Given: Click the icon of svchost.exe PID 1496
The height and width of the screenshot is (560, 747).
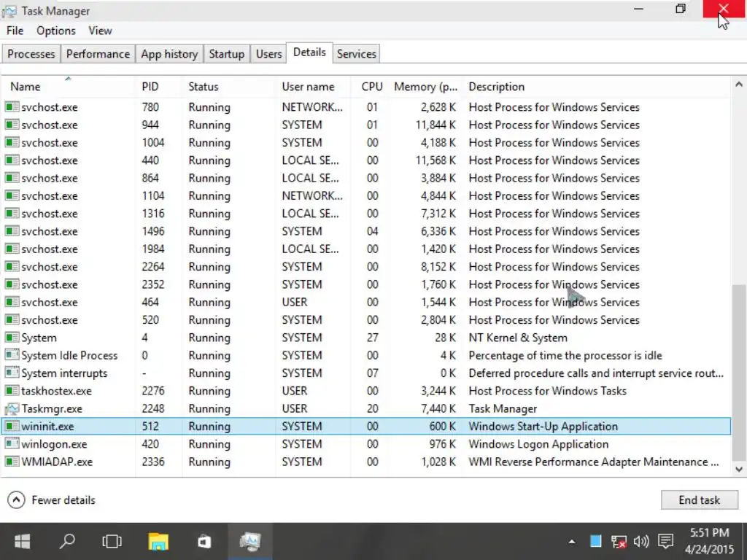Looking at the screenshot, I should click(x=12, y=231).
